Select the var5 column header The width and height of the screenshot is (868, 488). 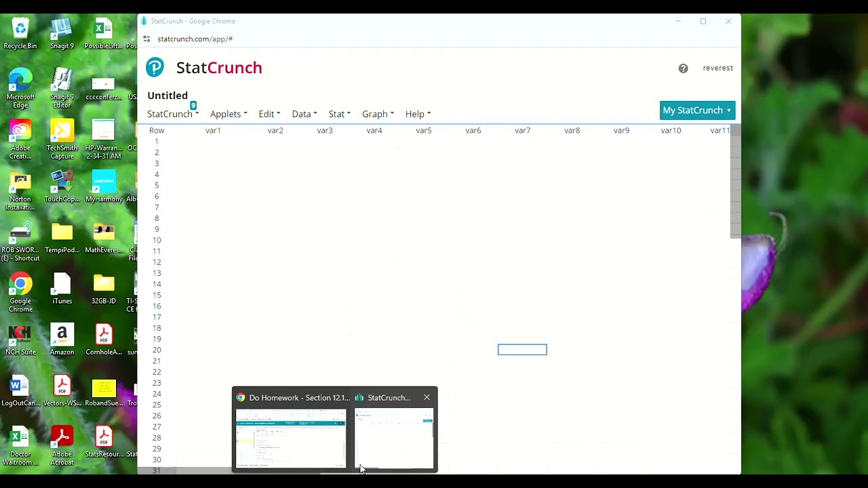tap(424, 130)
